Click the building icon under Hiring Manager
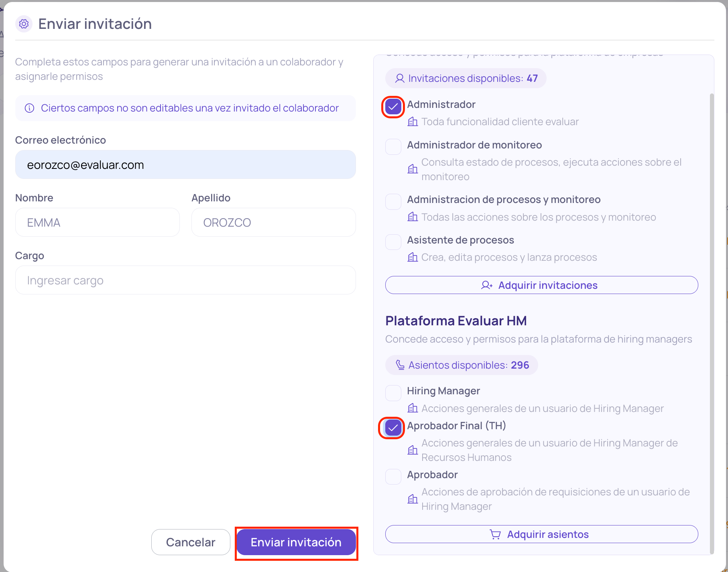This screenshot has width=728, height=572. [x=413, y=408]
